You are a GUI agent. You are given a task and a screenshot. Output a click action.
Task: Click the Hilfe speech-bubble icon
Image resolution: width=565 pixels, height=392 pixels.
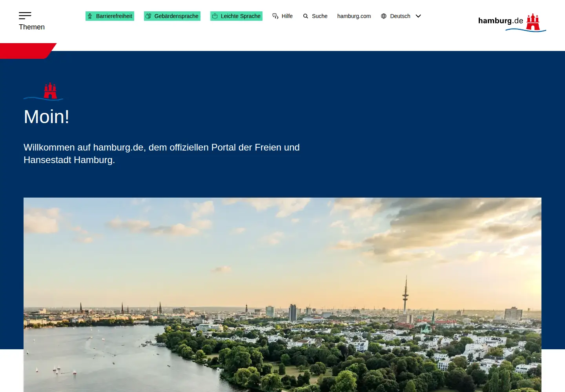275,16
